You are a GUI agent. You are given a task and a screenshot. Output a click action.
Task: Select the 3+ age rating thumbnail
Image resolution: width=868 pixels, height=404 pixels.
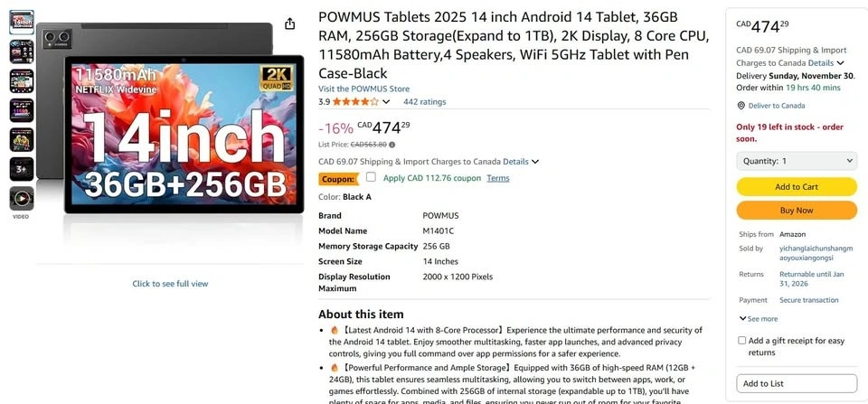click(x=22, y=169)
